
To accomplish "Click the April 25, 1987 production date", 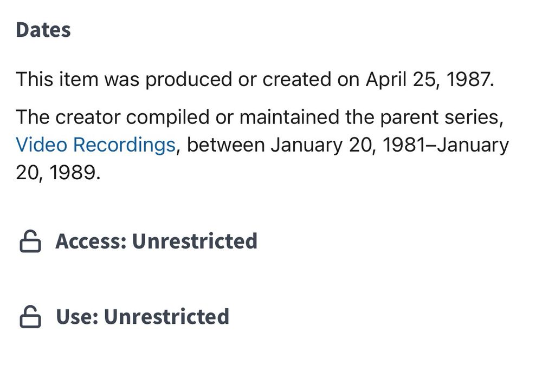I will [x=429, y=80].
